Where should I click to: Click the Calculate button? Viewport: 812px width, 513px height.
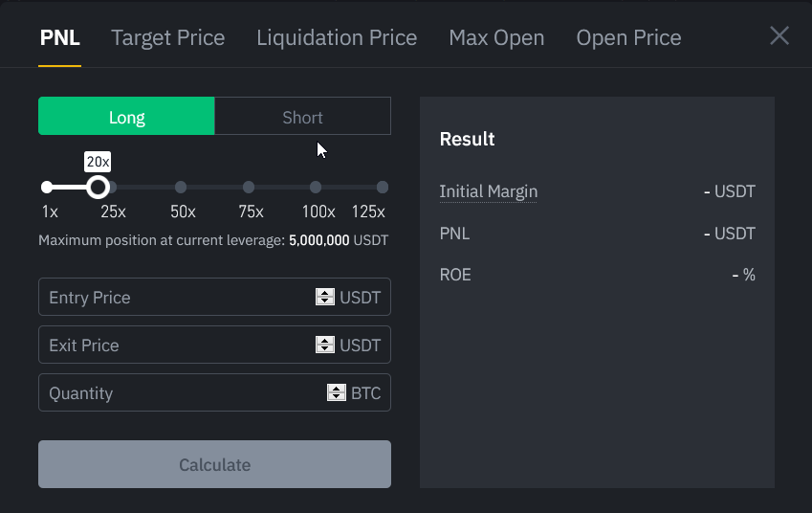click(x=214, y=464)
